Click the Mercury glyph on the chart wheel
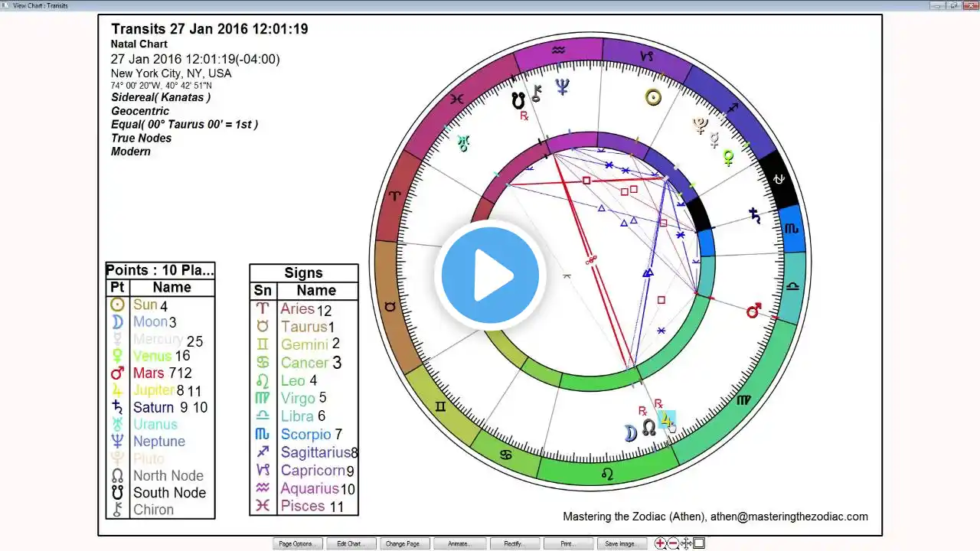This screenshot has height=551, width=980. (714, 140)
